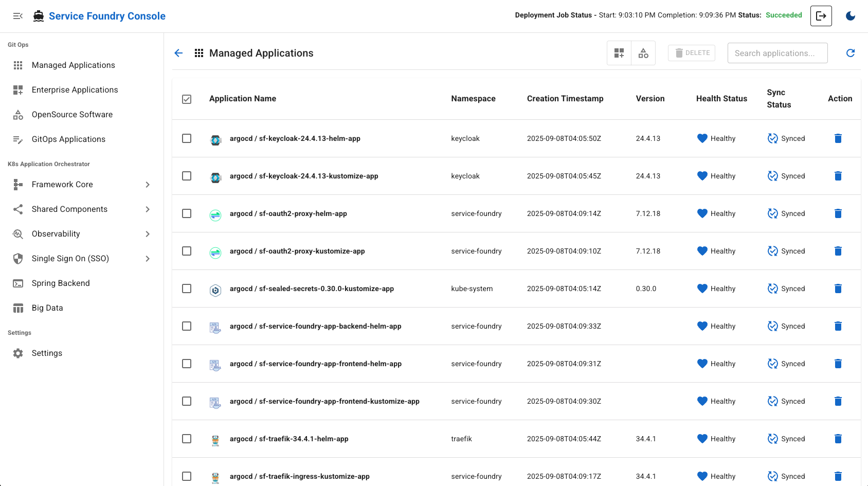Expand Shared Components chevron
Viewport: 868px width, 486px height.
coord(148,209)
